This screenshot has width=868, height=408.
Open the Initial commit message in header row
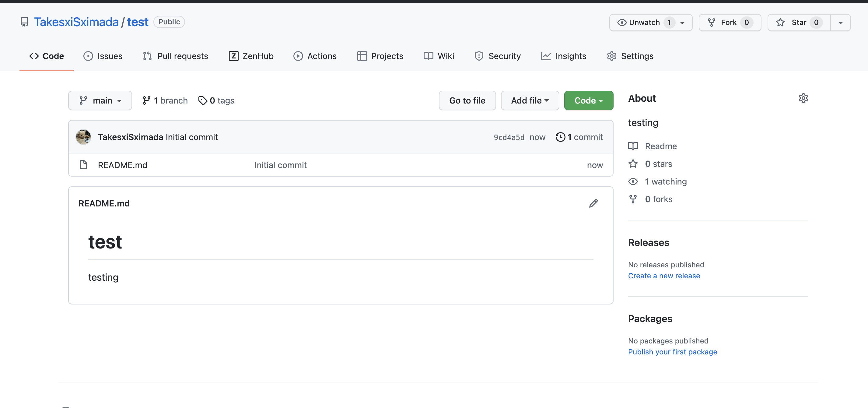tap(192, 137)
